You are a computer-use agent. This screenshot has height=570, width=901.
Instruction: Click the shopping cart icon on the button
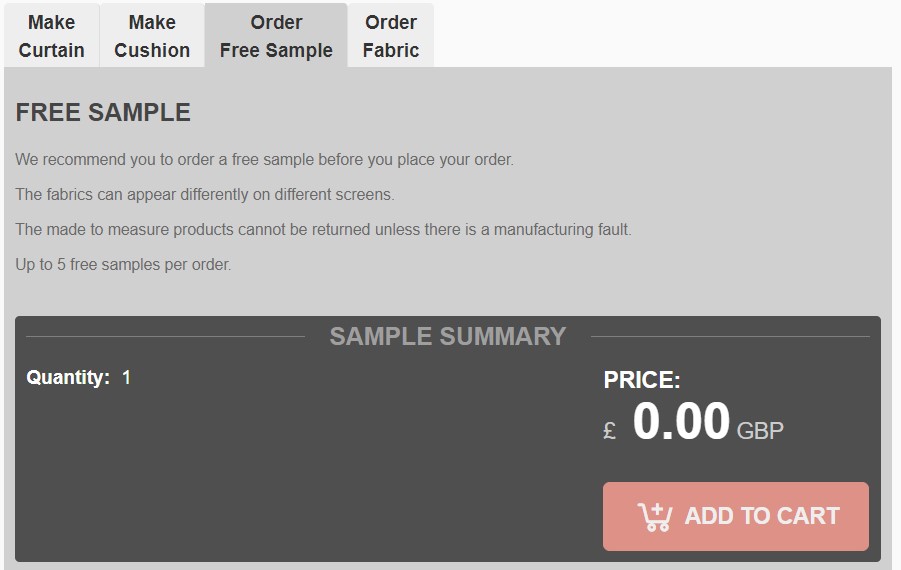pos(654,517)
